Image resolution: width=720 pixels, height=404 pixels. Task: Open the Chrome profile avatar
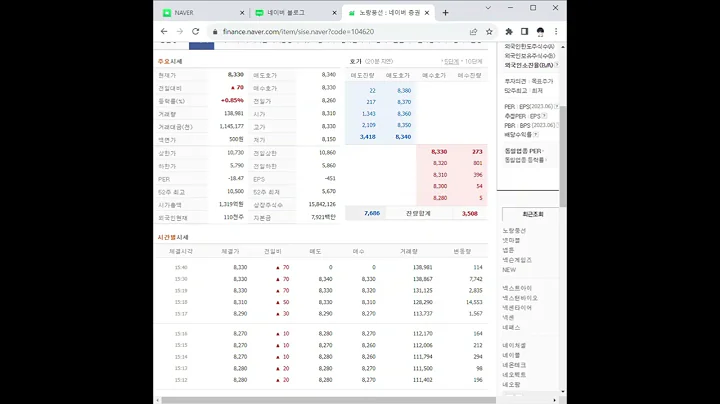(x=540, y=32)
